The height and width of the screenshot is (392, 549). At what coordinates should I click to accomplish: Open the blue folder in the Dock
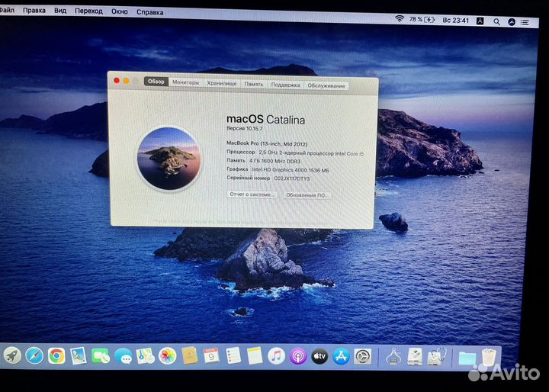tap(467, 358)
